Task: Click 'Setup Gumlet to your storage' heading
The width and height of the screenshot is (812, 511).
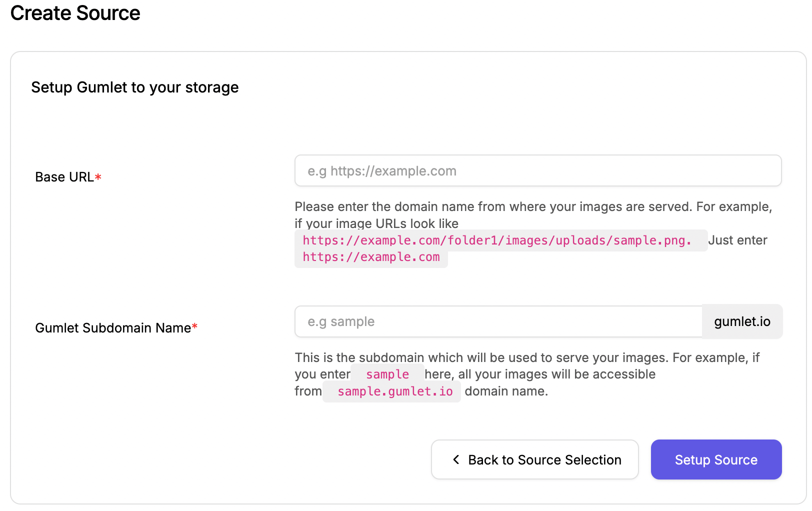Action: (x=135, y=87)
